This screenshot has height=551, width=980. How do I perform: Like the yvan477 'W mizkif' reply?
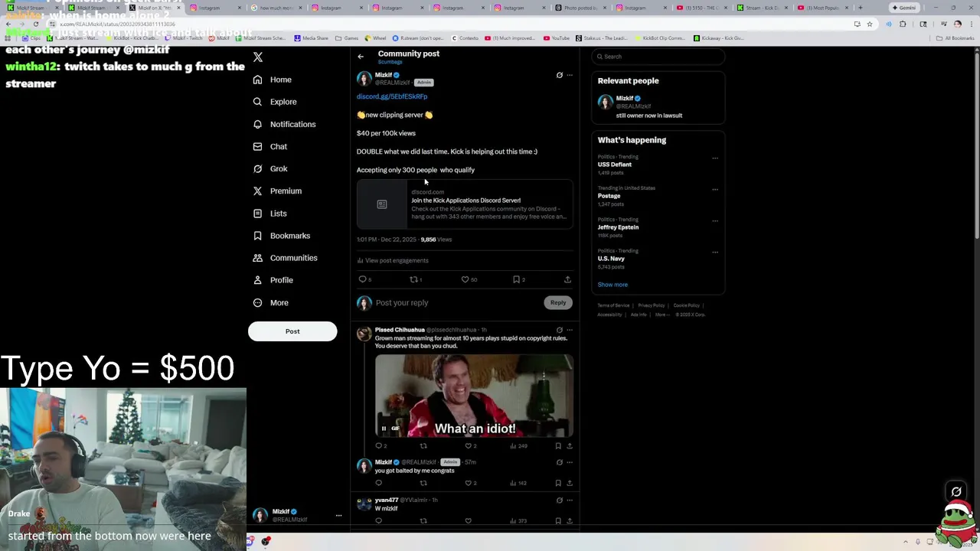[x=469, y=520]
